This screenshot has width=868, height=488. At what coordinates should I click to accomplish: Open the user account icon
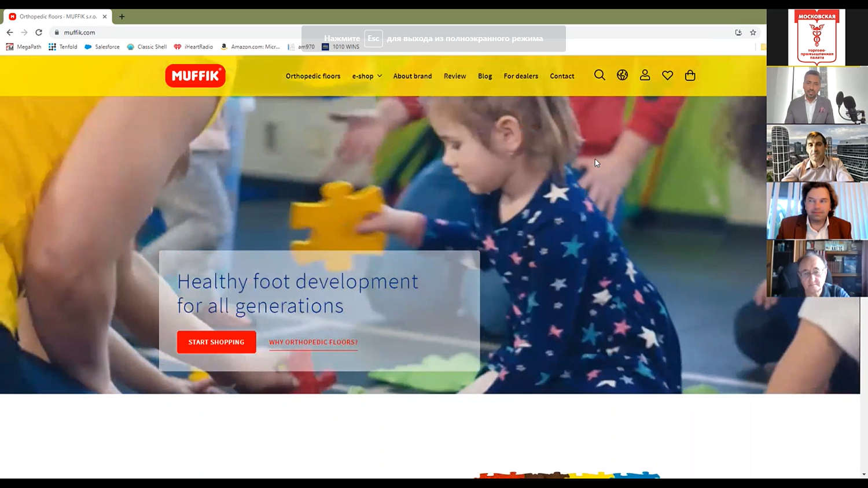click(x=645, y=75)
